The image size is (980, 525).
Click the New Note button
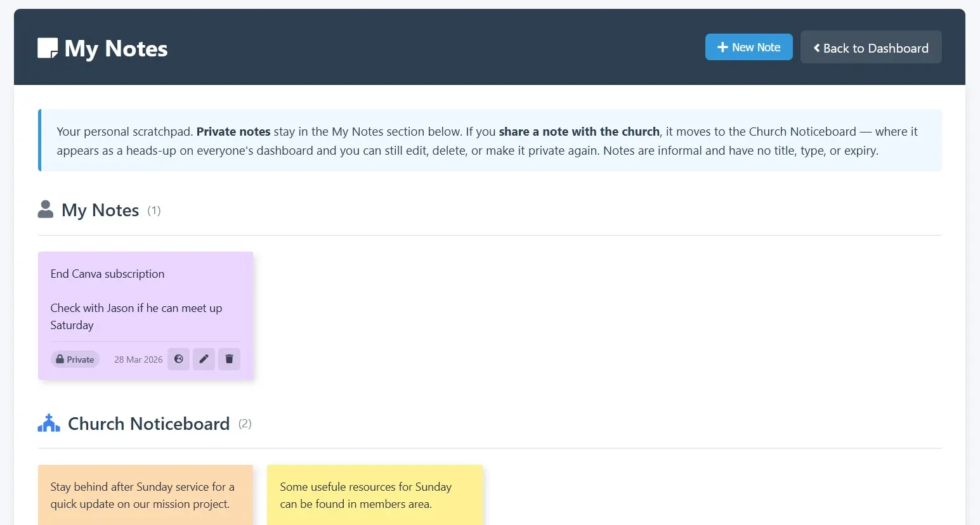[748, 47]
